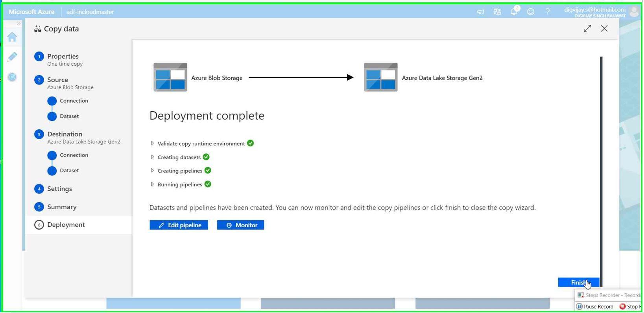Open Source Connection sub-step
The height and width of the screenshot is (313, 644).
[74, 101]
